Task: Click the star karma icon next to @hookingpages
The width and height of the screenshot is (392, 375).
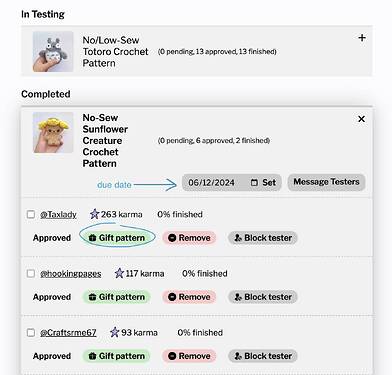Action: [x=119, y=273]
